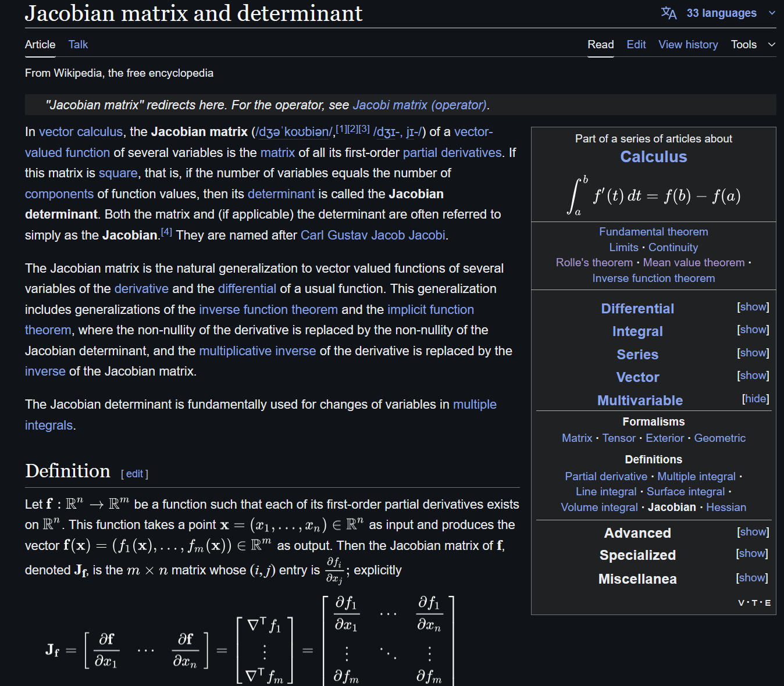Open Geometric formalism link
Viewport: 784px width, 686px height.
[719, 438]
